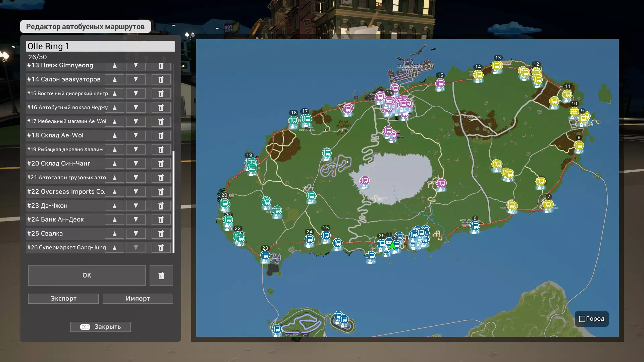Click the Импорт button

pyautogui.click(x=138, y=299)
